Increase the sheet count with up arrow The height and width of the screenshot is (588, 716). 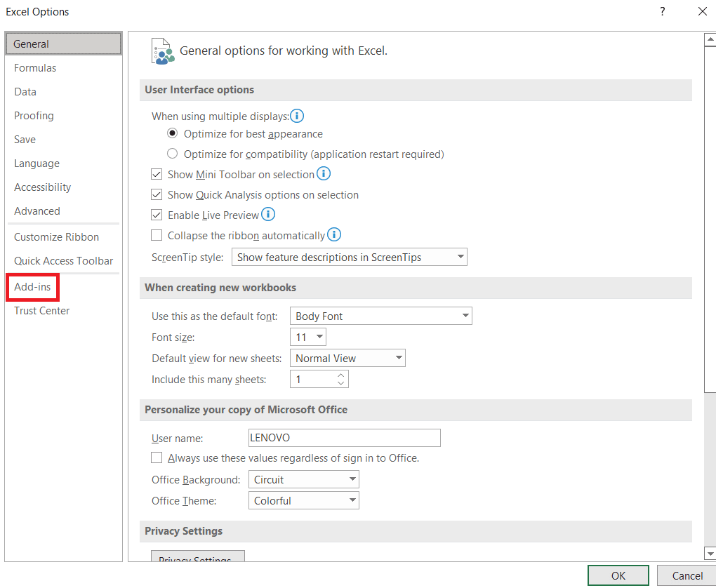point(341,375)
